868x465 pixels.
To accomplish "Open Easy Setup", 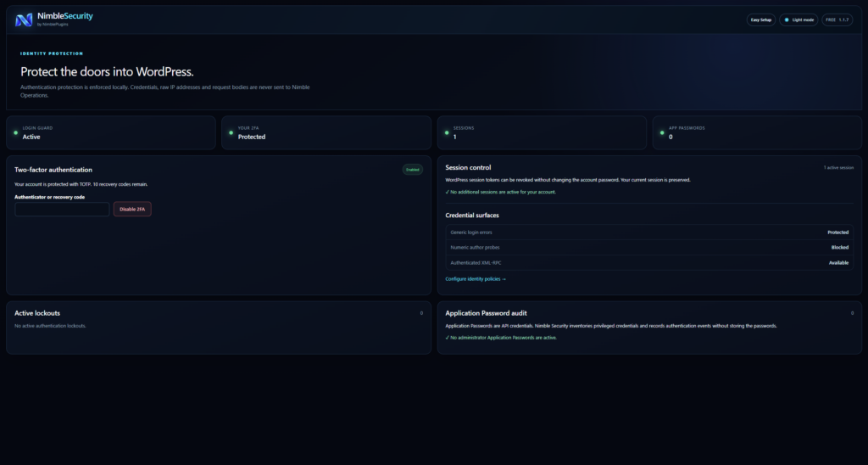I will (760, 20).
